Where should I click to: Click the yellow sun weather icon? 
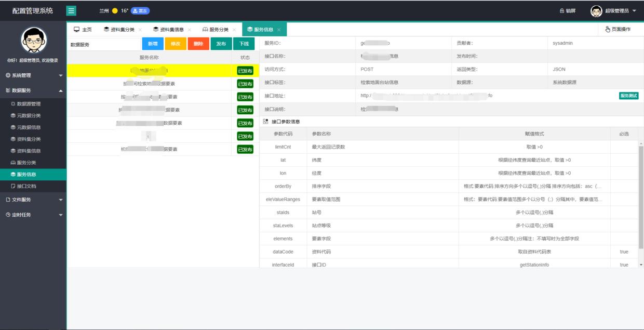click(x=115, y=11)
